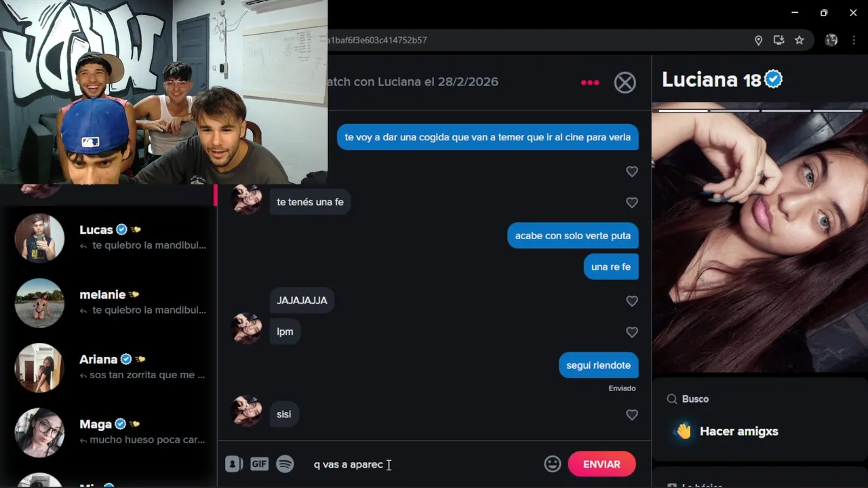Open the three-dot options menu for this match
The width and height of the screenshot is (868, 488).
click(x=590, y=83)
